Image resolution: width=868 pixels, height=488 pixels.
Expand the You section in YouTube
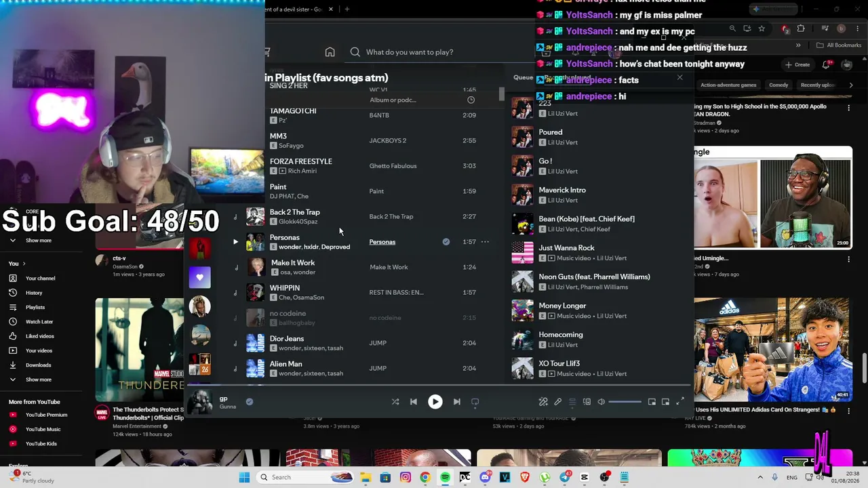[16, 264]
